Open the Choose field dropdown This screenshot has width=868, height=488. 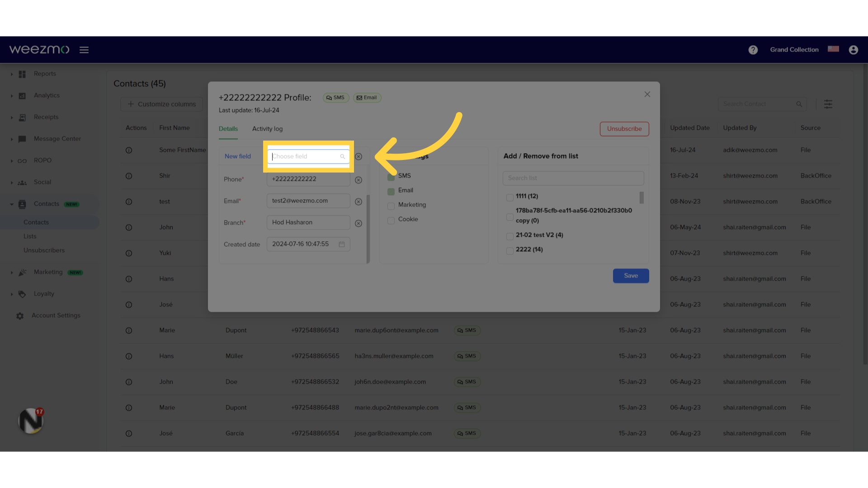(x=308, y=156)
